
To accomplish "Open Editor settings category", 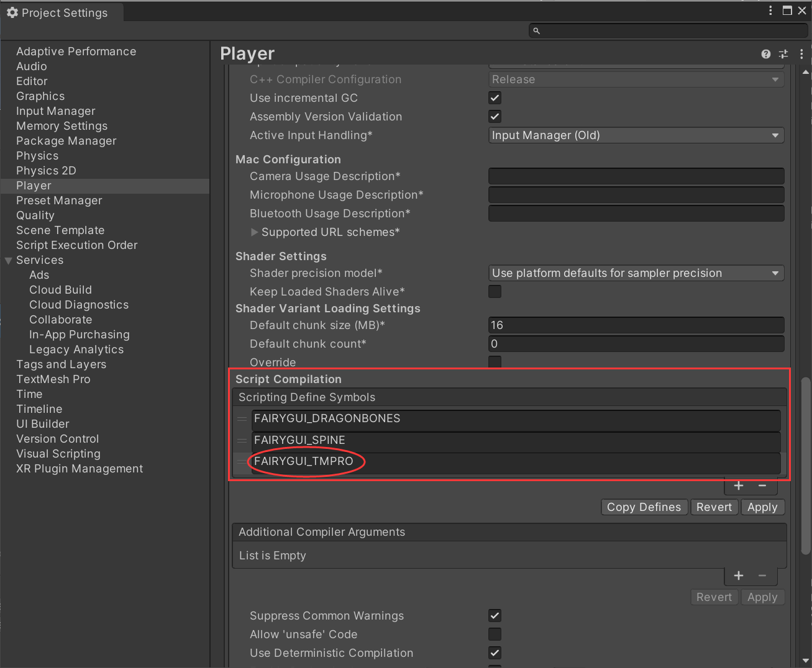I will (32, 81).
